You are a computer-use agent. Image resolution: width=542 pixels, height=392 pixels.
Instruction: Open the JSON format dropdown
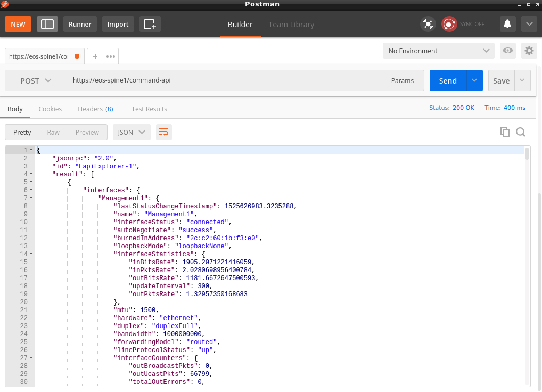point(131,132)
